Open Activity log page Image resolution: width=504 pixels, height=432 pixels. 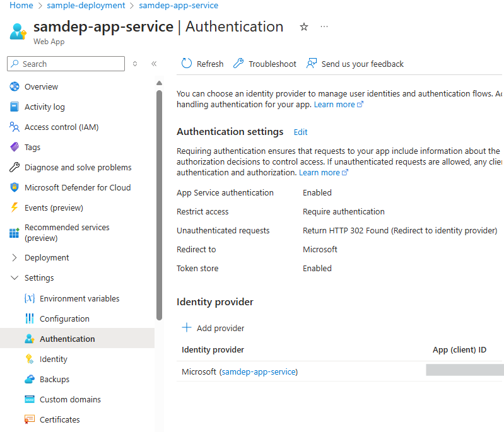(x=45, y=107)
